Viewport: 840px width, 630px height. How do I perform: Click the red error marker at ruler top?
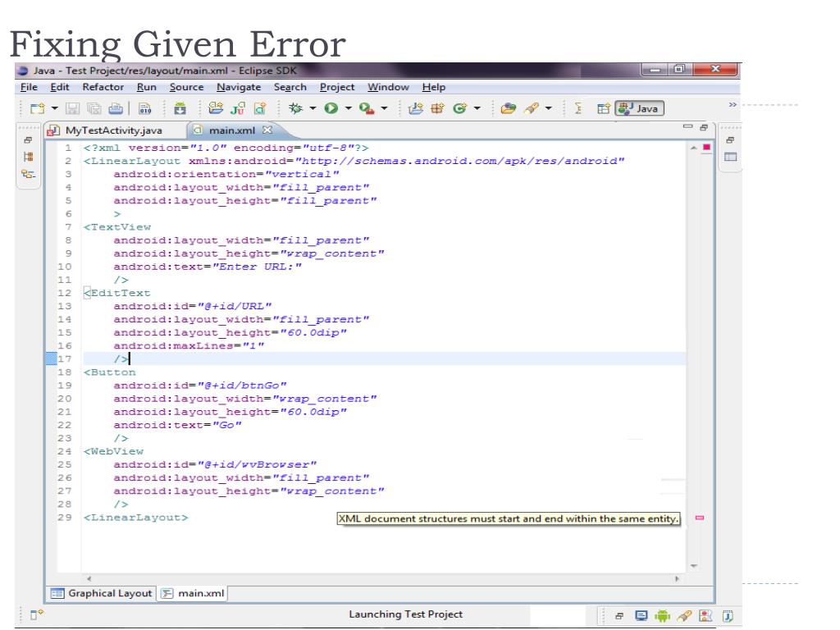pyautogui.click(x=706, y=148)
